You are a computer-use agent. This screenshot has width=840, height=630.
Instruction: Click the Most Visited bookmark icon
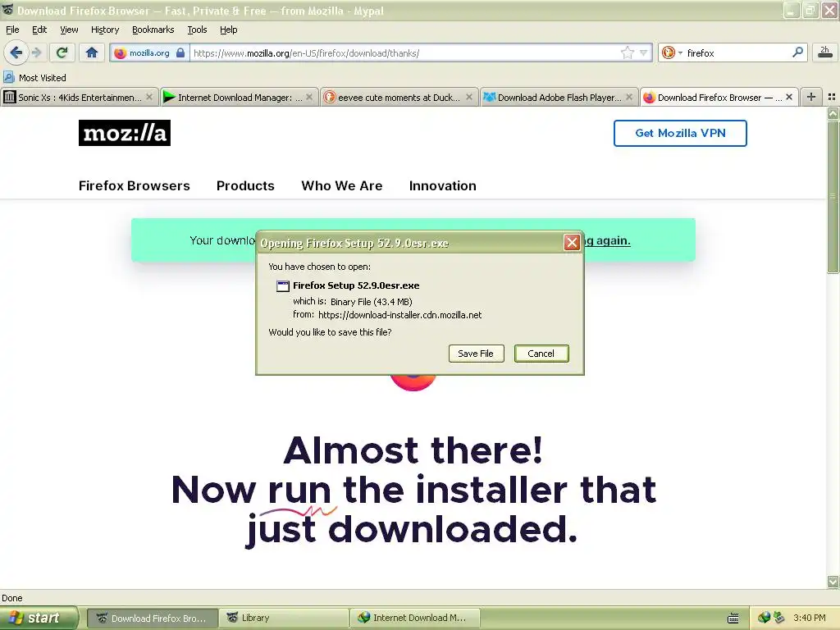pos(8,78)
